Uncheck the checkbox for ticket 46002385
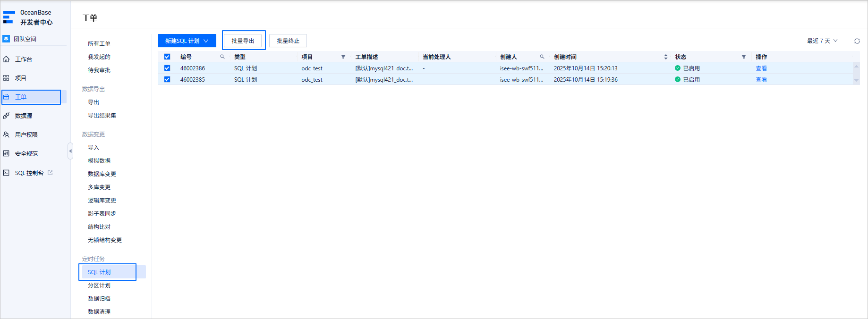868x319 pixels. 167,79
